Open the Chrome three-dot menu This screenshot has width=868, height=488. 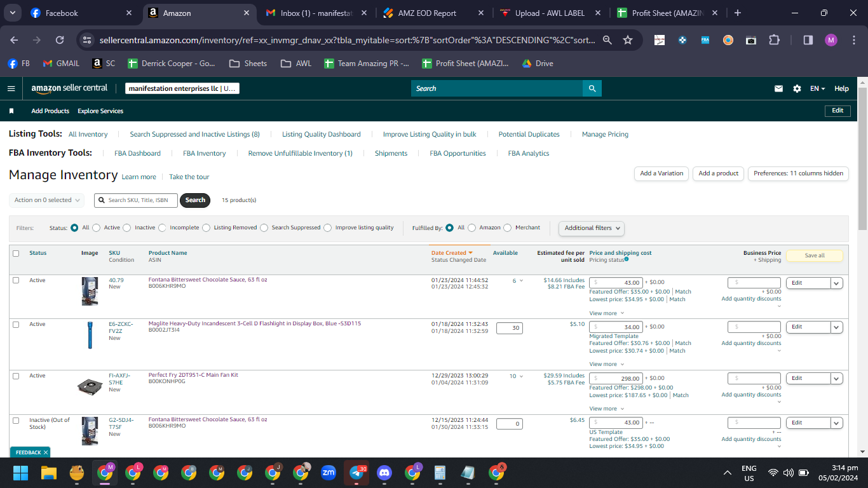click(x=853, y=40)
